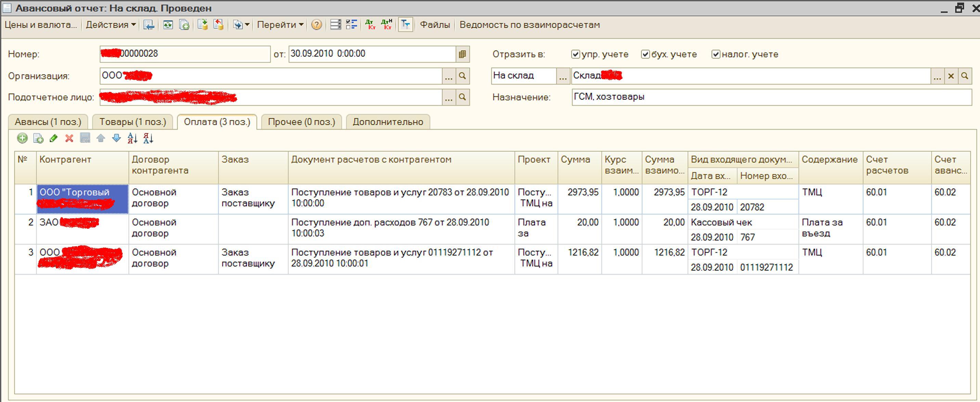Open Действия dropdown menu
The image size is (980, 402).
click(110, 25)
